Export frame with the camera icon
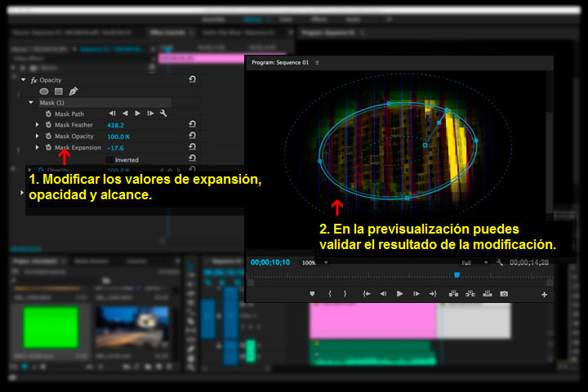The height and width of the screenshot is (392, 588). tap(504, 294)
